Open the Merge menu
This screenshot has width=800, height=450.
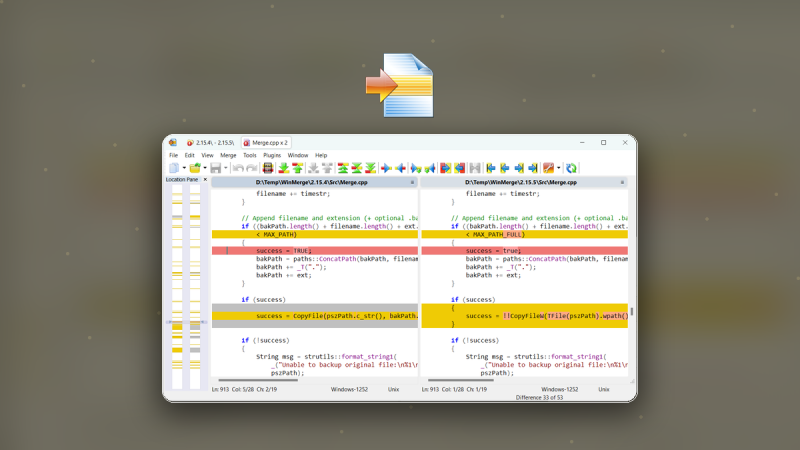pyautogui.click(x=228, y=155)
